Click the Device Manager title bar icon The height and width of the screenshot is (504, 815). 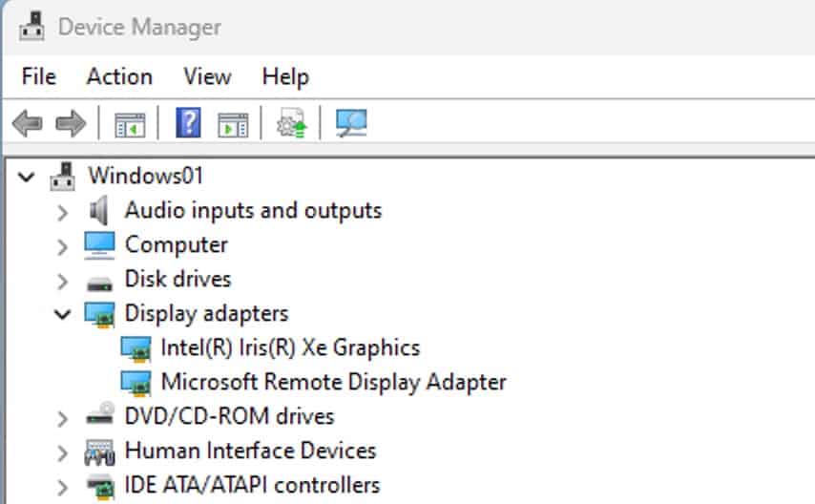click(x=32, y=26)
